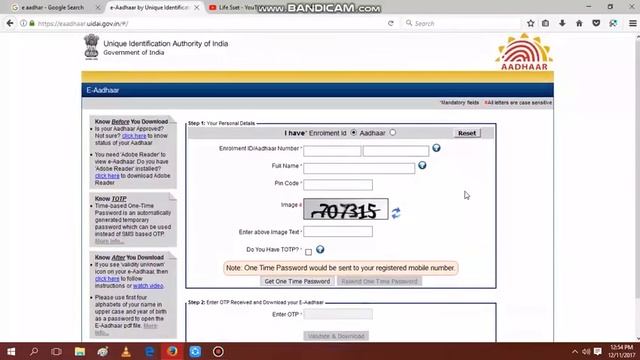The width and height of the screenshot is (640, 360).
Task: Click Resend One Time Password button
Action: point(379,281)
